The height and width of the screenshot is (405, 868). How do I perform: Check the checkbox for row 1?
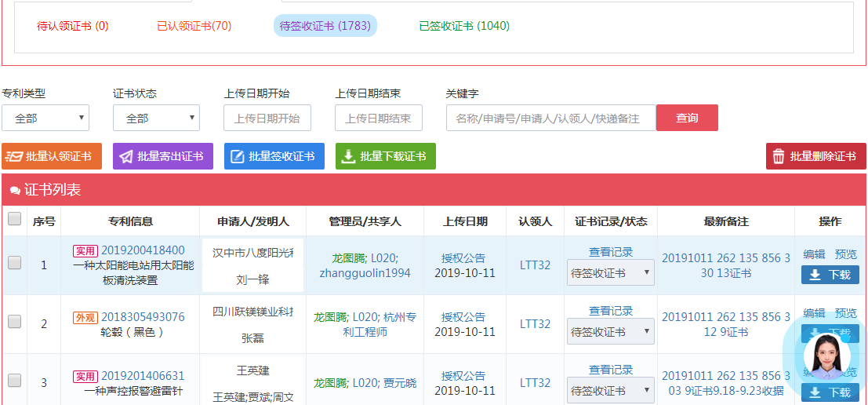click(x=14, y=264)
